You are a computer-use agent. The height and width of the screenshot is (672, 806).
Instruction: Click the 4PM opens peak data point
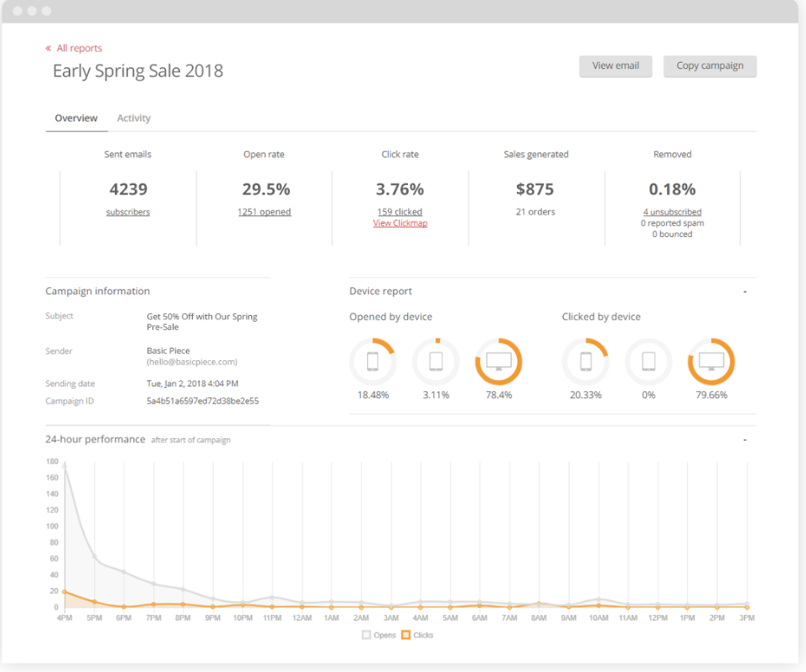65,466
